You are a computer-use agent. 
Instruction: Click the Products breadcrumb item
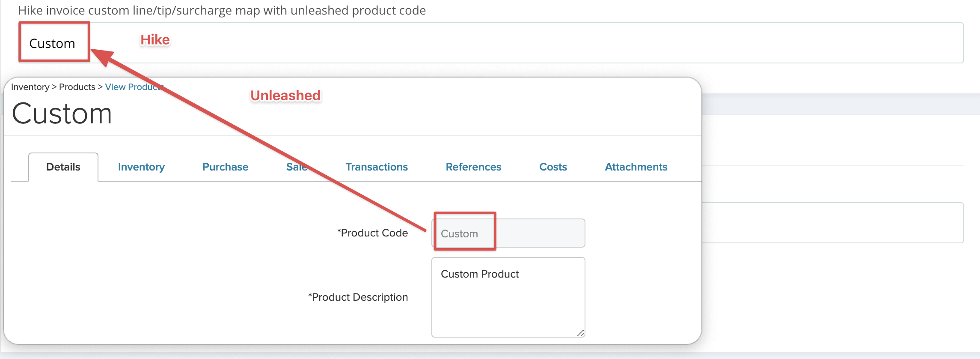pos(77,87)
